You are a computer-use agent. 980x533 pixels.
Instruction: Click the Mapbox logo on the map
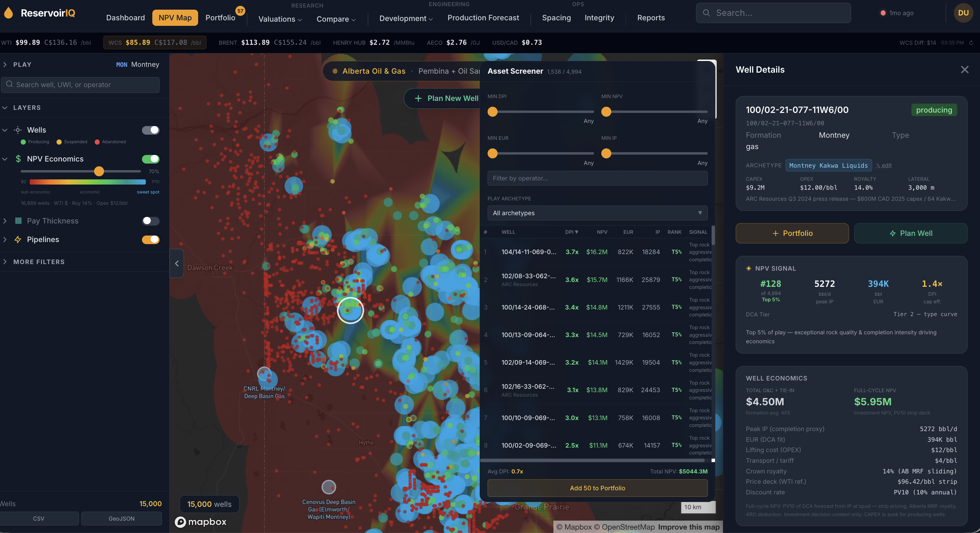click(201, 522)
